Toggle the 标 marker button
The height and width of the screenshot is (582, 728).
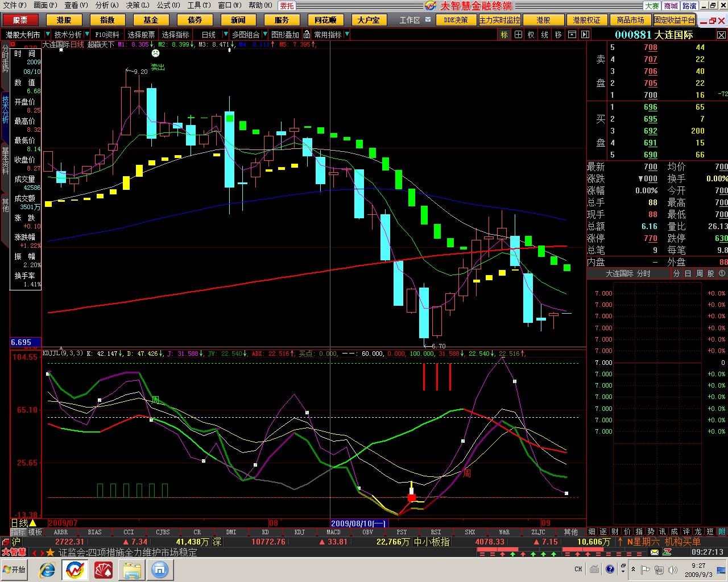pyautogui.click(x=504, y=35)
